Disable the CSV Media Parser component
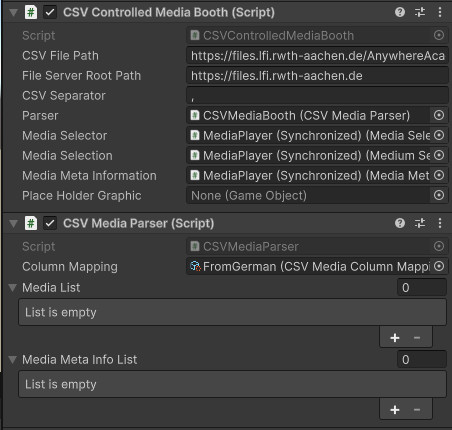The image size is (452, 430). click(x=50, y=223)
